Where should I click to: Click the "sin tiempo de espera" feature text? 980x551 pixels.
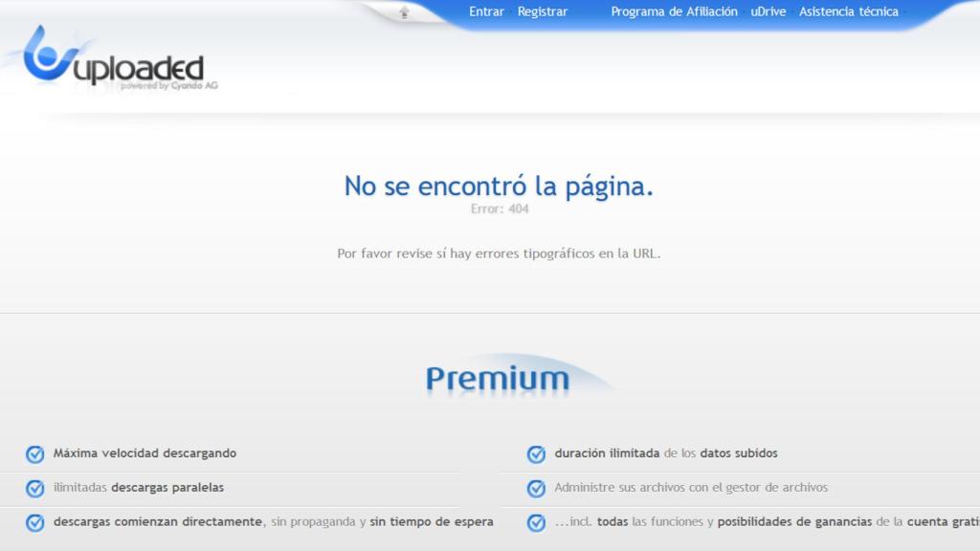[431, 521]
